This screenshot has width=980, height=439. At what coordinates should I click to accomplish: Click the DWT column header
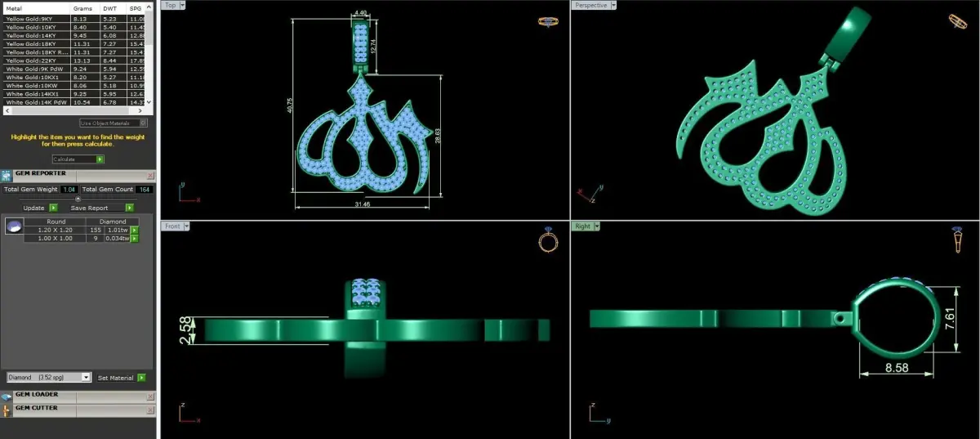(114, 8)
